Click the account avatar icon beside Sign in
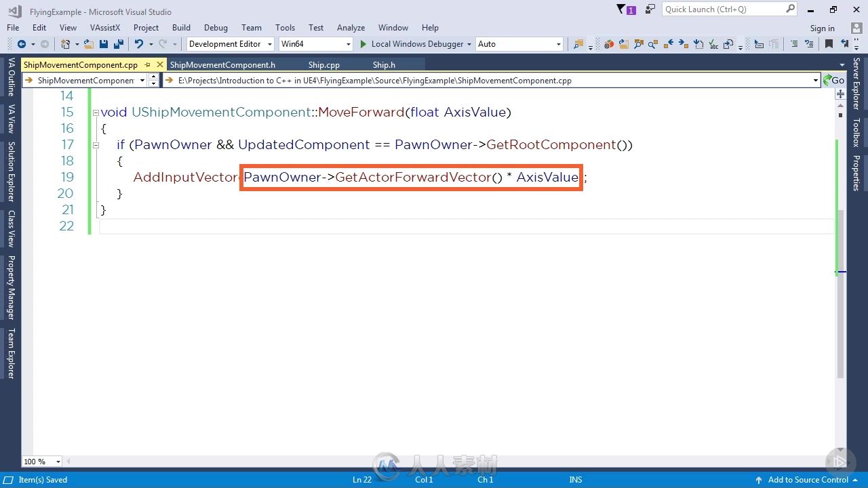Viewport: 868px width, 488px height. pyautogui.click(x=856, y=28)
